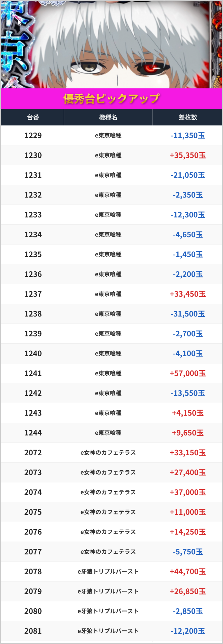Click the 差枚数 column header
This screenshot has width=223, height=644.
tap(188, 117)
